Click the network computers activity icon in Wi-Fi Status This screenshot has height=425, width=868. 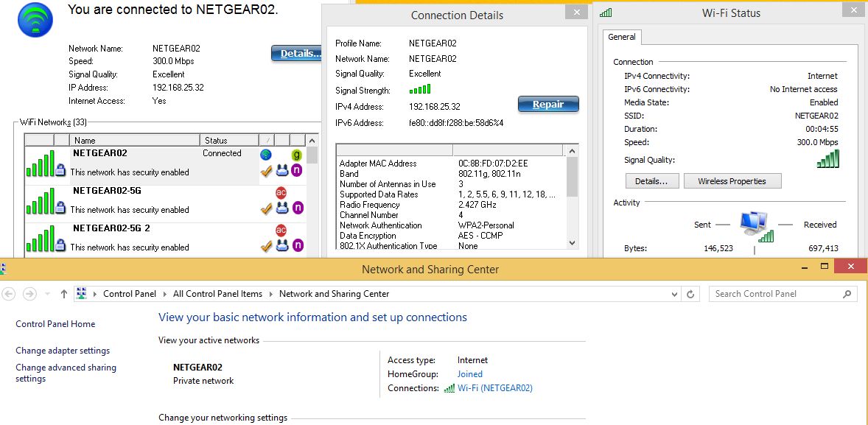[755, 228]
